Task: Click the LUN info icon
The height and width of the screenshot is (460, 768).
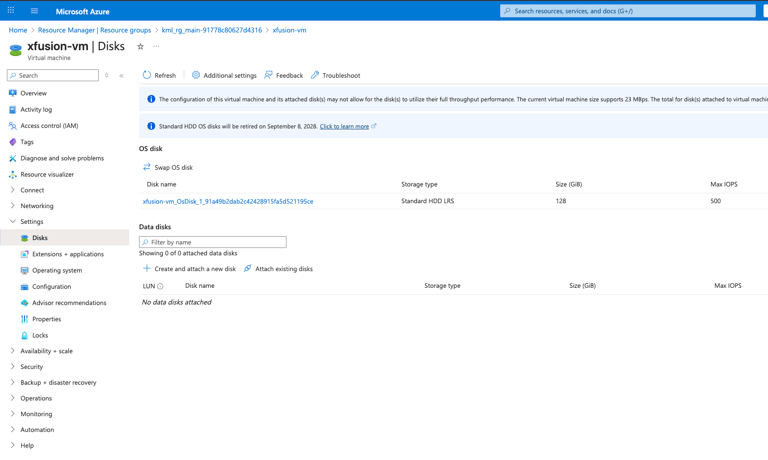Action: point(160,286)
